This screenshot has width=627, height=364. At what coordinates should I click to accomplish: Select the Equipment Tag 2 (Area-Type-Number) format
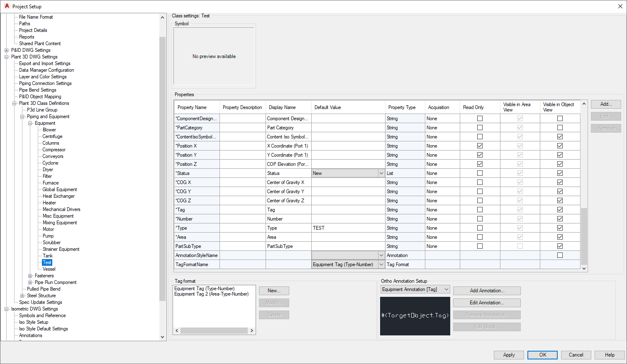[x=212, y=294]
